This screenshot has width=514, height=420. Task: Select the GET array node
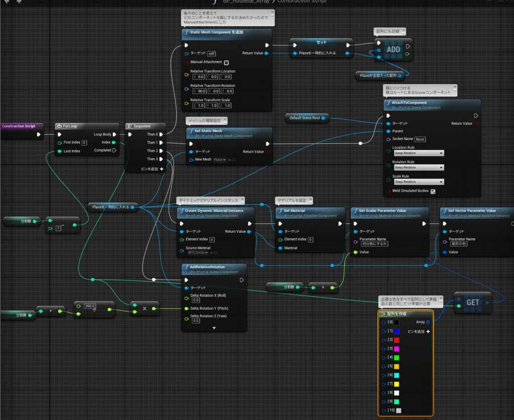pos(473,303)
